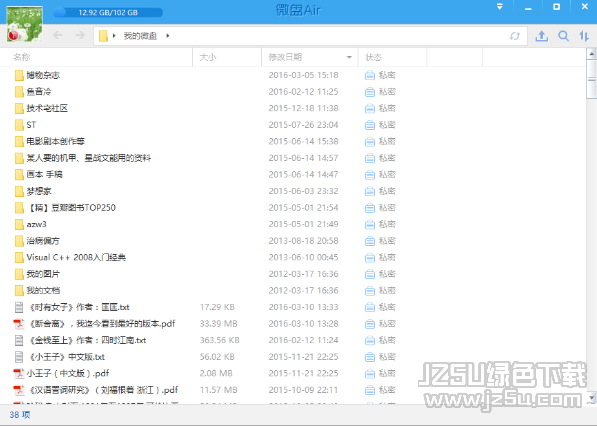The height and width of the screenshot is (426, 597).
Task: Click PDF icon of 小王子（中文版）.pdf
Action: pos(19,373)
